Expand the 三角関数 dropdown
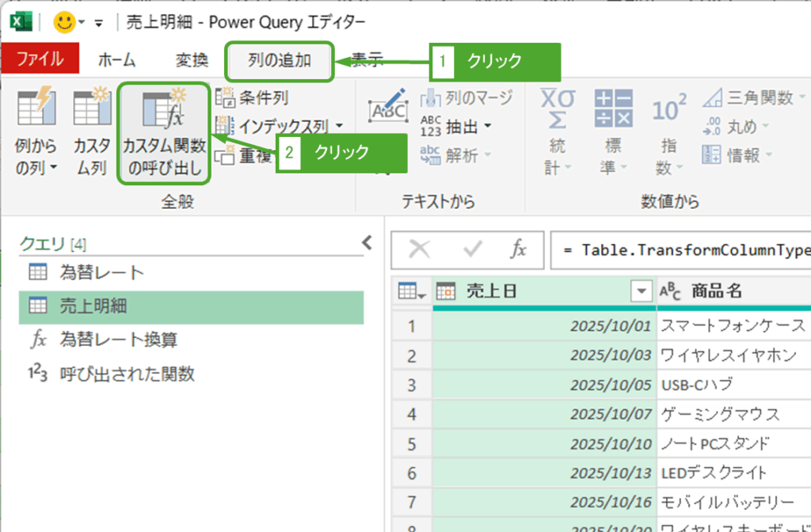This screenshot has height=532, width=811. point(802,97)
